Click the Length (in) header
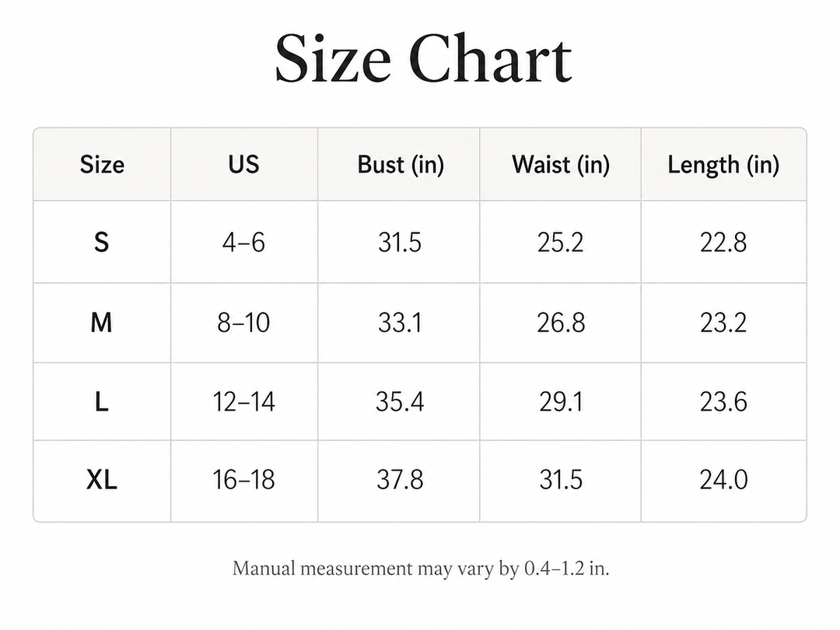 (x=723, y=164)
